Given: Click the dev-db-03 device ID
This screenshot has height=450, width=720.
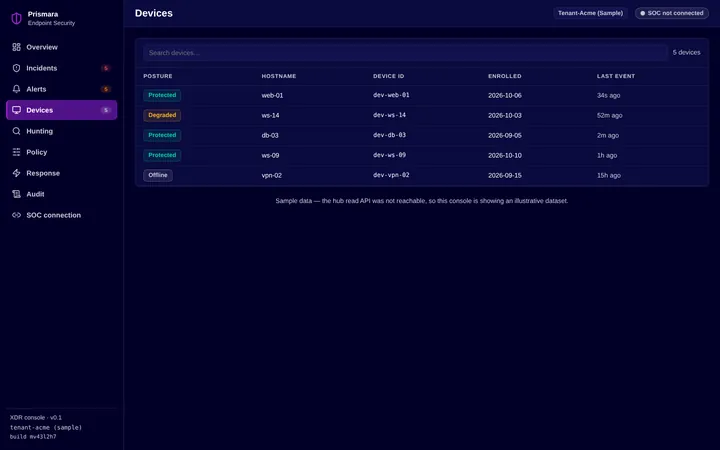Looking at the screenshot, I should point(389,135).
